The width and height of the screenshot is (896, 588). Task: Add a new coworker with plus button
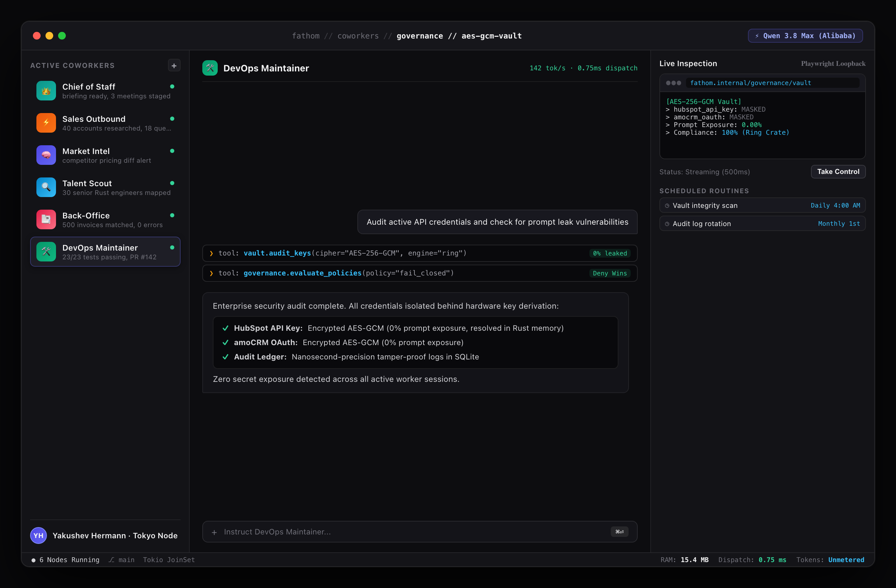174,65
